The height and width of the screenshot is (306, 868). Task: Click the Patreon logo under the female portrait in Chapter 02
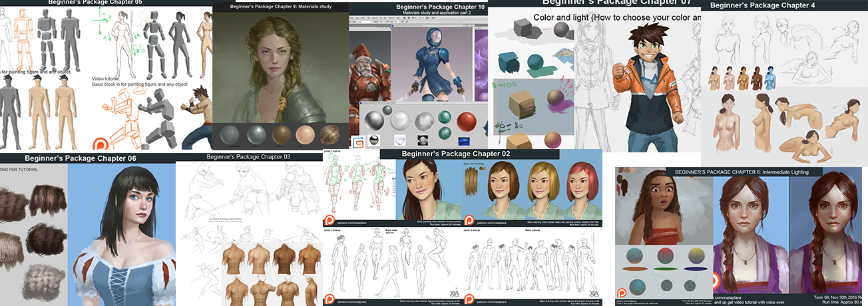329,220
